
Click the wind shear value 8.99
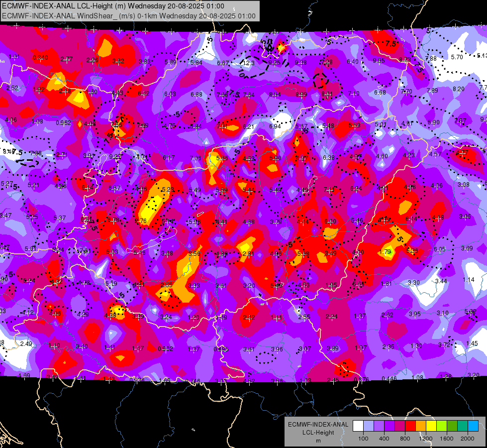(x=301, y=94)
